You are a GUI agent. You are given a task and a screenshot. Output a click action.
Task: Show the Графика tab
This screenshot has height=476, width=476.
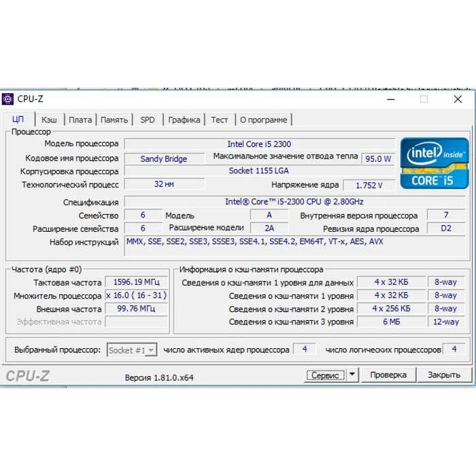pos(184,120)
